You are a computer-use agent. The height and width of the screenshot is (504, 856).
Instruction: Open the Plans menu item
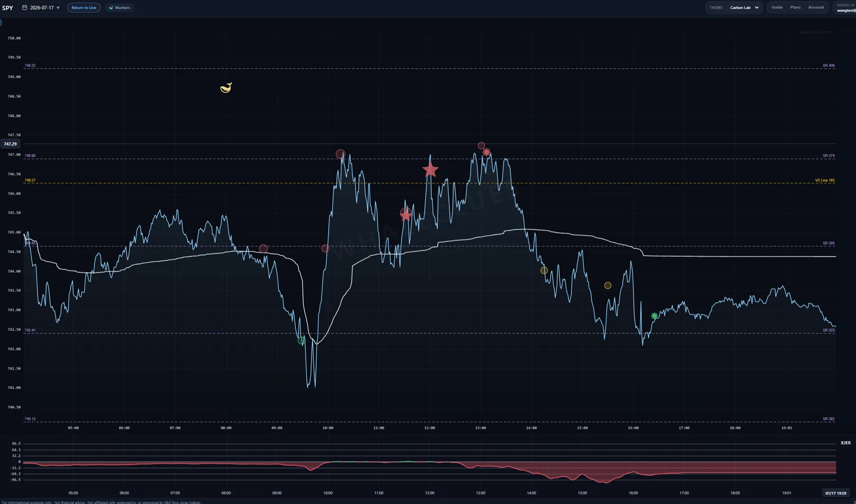(x=795, y=7)
